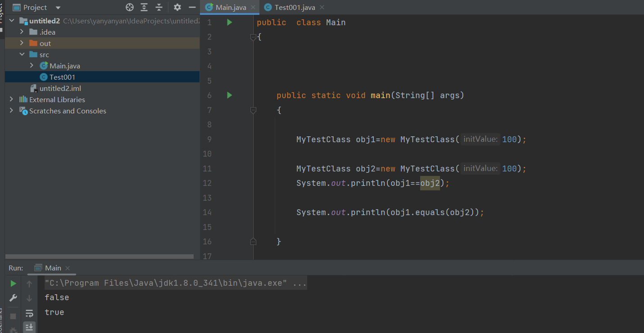Click the Down the Stack Trace arrow
This screenshot has width=644, height=333.
(29, 298)
